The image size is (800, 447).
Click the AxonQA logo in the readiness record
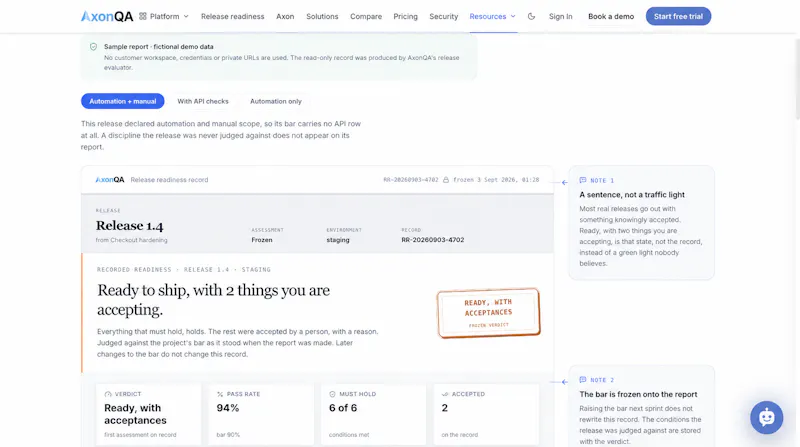pyautogui.click(x=110, y=180)
